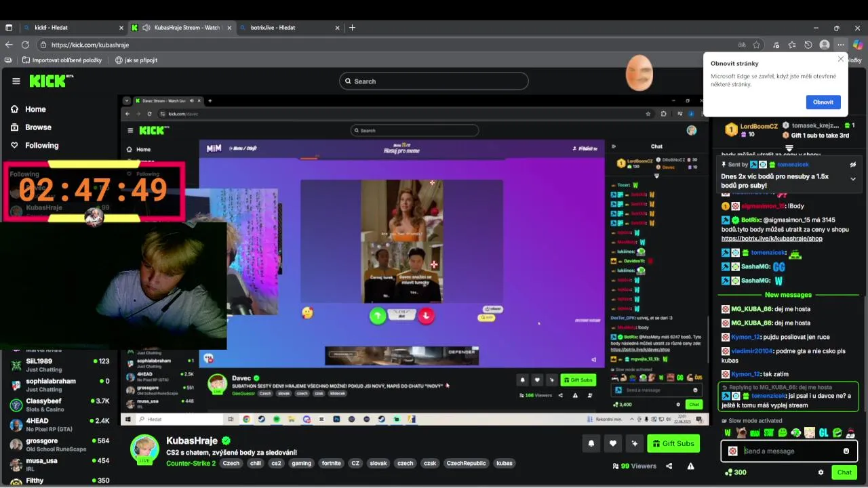Image resolution: width=868 pixels, height=488 pixels.
Task: Go back using the browser back arrow
Action: coord(9,45)
